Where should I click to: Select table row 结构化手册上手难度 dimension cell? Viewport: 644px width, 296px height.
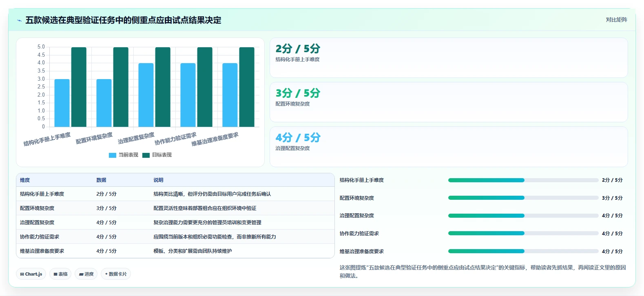point(42,194)
